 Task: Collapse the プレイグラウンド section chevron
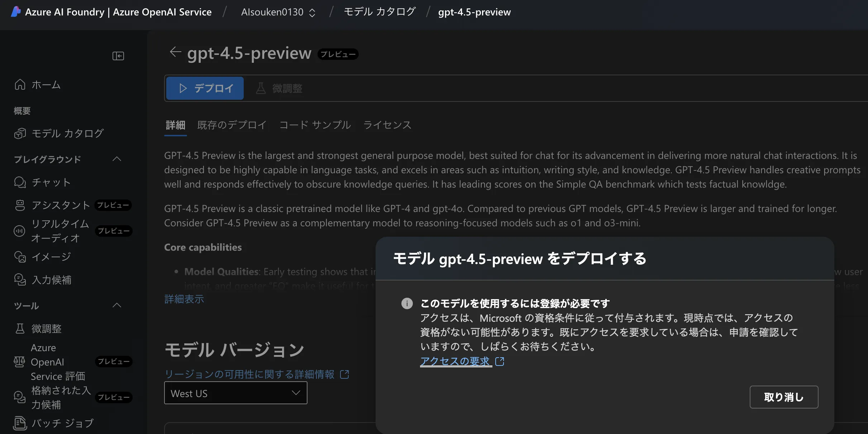click(x=117, y=159)
